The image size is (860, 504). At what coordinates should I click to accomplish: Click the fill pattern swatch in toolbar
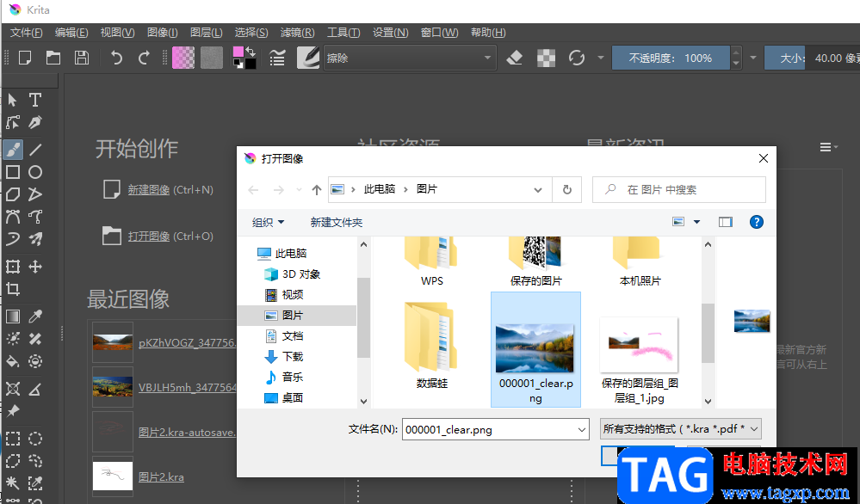click(x=212, y=58)
